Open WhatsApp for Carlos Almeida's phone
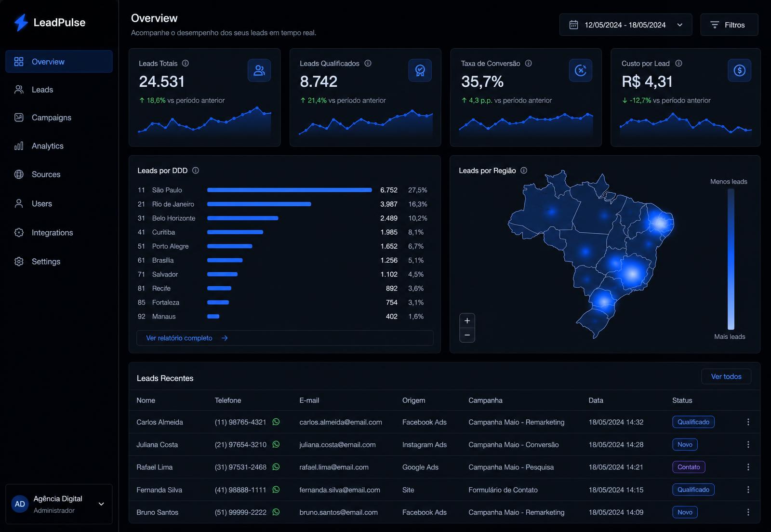 click(276, 422)
